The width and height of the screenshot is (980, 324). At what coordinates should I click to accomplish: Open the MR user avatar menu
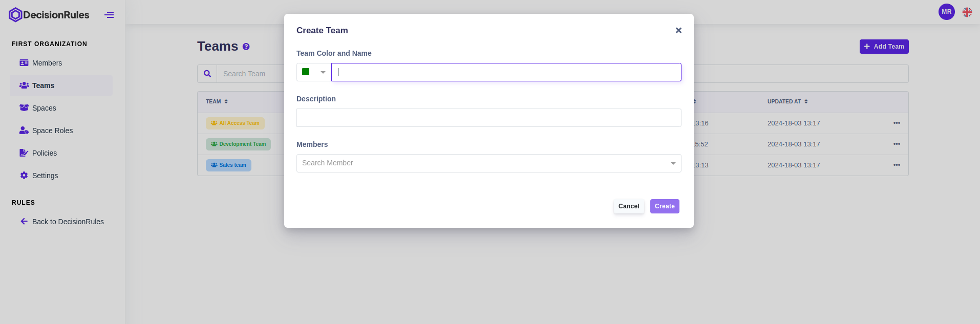click(946, 12)
